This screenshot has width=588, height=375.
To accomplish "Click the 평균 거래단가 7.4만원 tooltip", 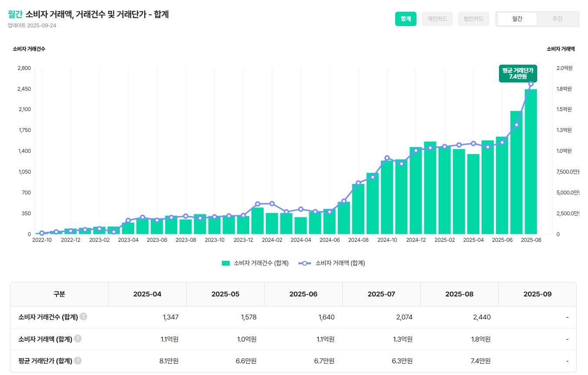I will point(518,73).
